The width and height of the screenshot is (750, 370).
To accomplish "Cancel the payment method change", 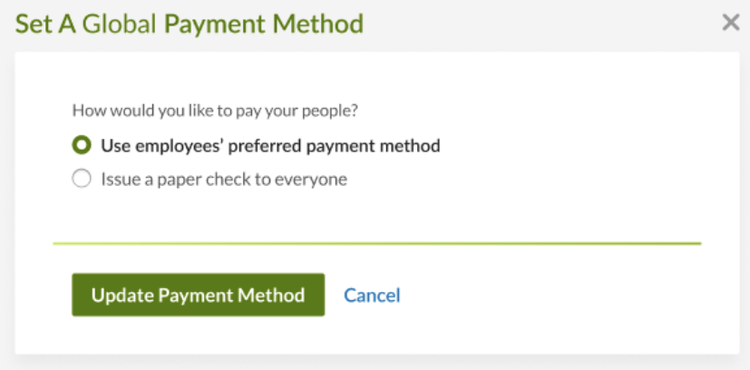I will point(372,295).
